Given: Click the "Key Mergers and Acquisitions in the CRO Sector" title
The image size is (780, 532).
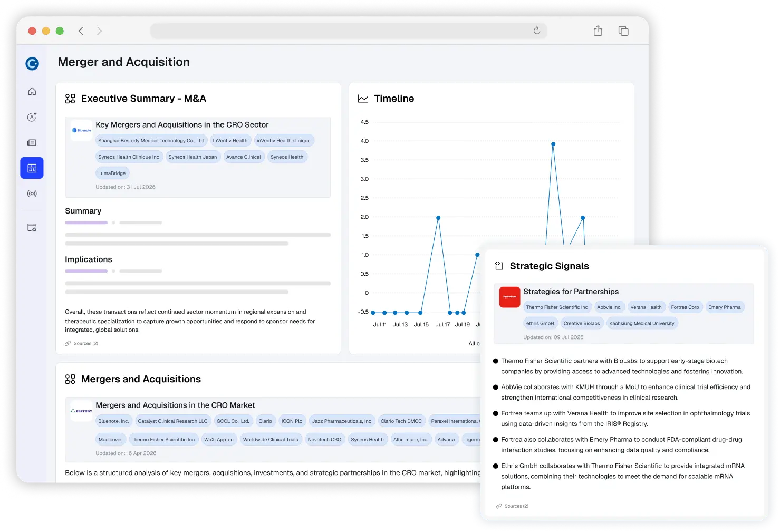Looking at the screenshot, I should pos(182,125).
